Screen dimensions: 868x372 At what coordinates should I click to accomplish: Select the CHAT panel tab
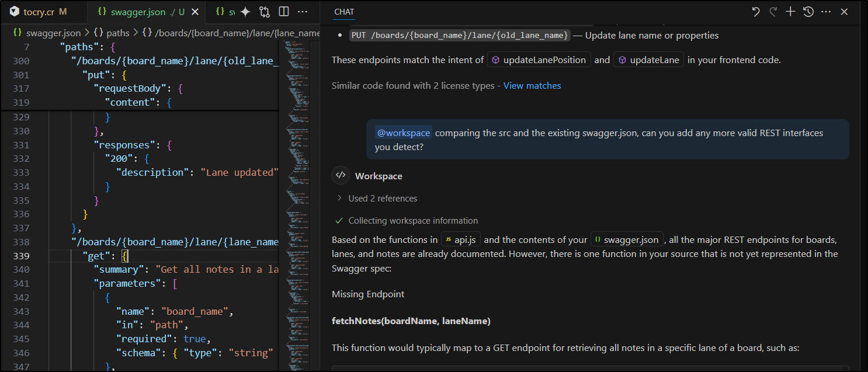(x=344, y=12)
